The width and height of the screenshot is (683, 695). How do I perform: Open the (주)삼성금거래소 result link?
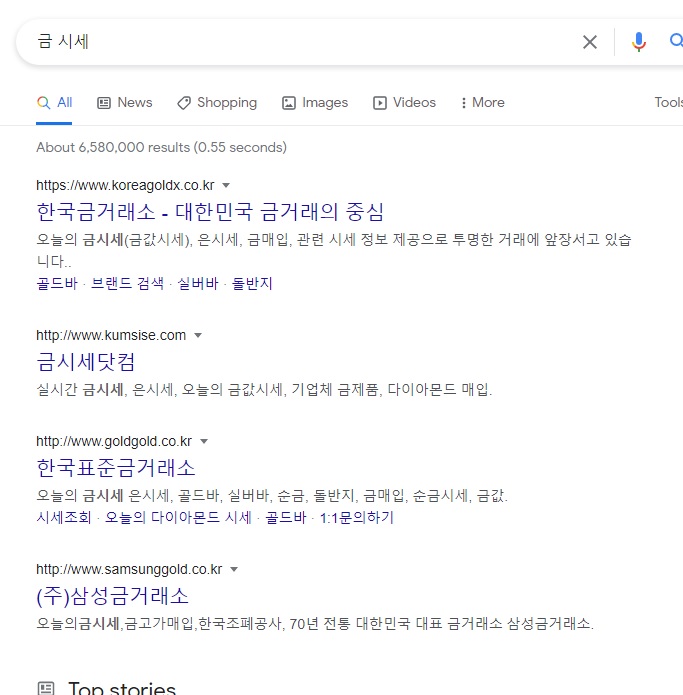tap(112, 596)
